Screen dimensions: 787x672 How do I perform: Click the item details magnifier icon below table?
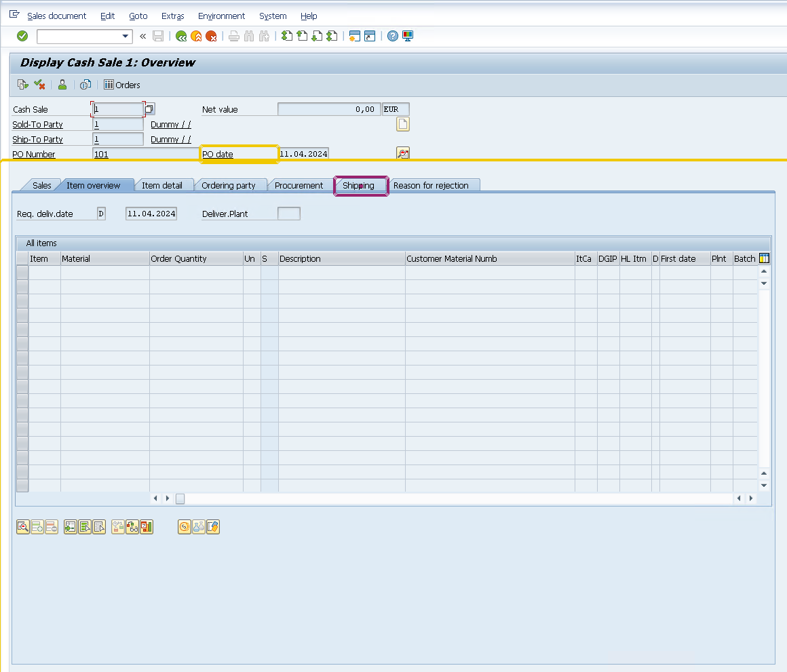tap(22, 527)
